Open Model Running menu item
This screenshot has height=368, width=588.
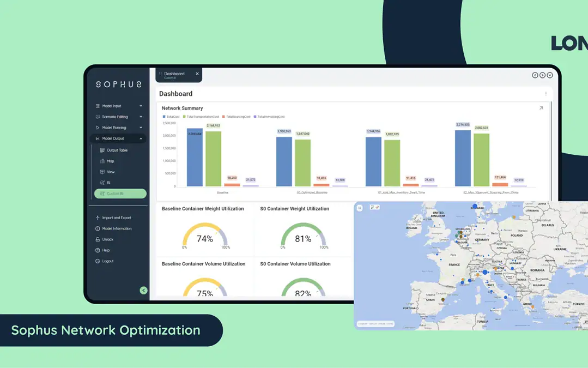(118, 128)
